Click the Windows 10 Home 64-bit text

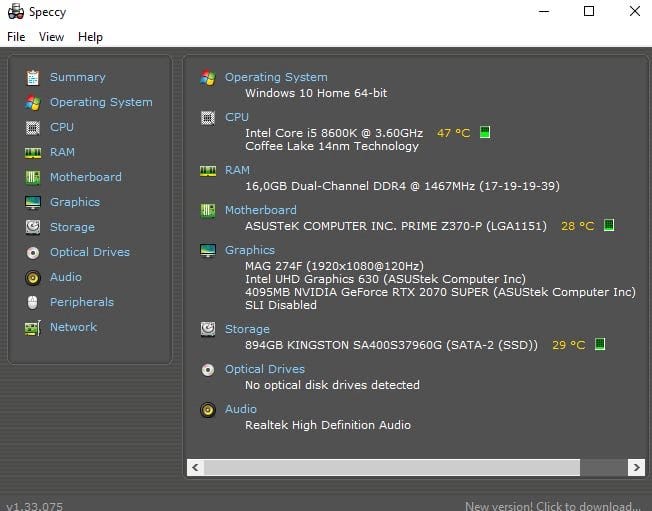316,93
